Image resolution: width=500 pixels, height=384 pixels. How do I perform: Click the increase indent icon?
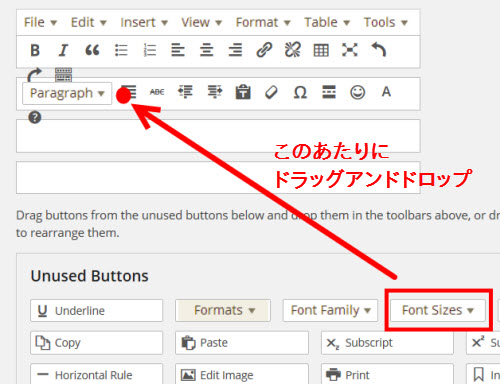tap(215, 92)
